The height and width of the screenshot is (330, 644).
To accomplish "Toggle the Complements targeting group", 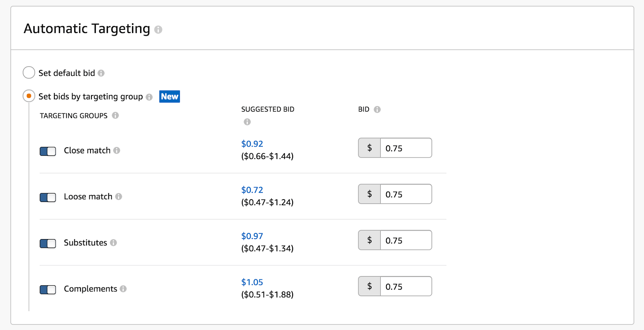I will click(x=48, y=290).
